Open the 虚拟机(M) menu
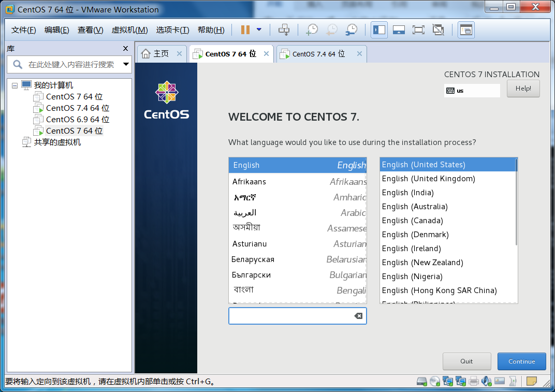The height and width of the screenshot is (392, 555). (x=129, y=30)
